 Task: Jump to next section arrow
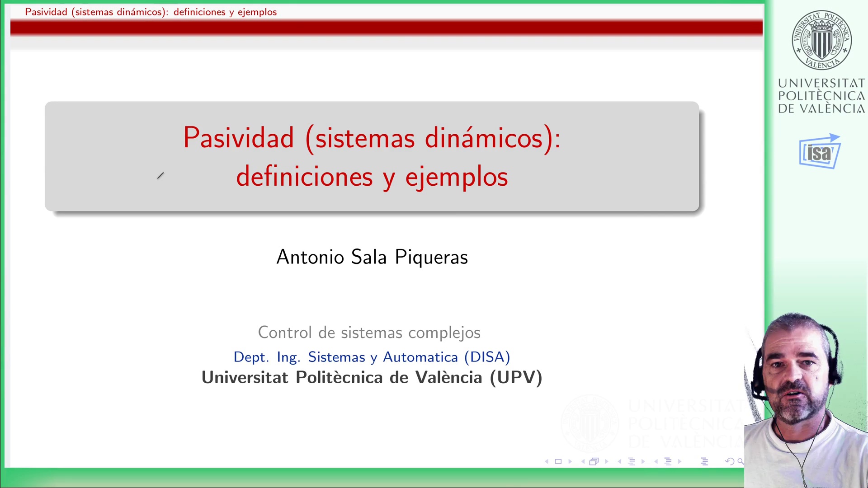[679, 461]
